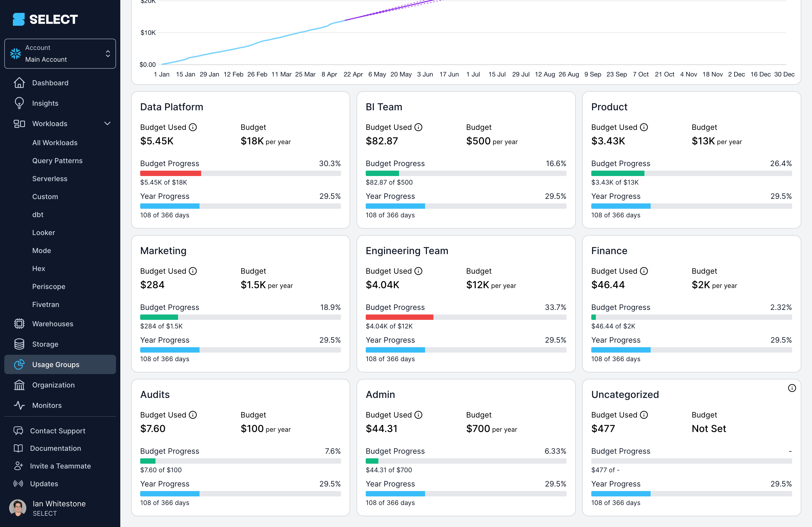
Task: Select the Serverless workload item
Action: point(50,178)
